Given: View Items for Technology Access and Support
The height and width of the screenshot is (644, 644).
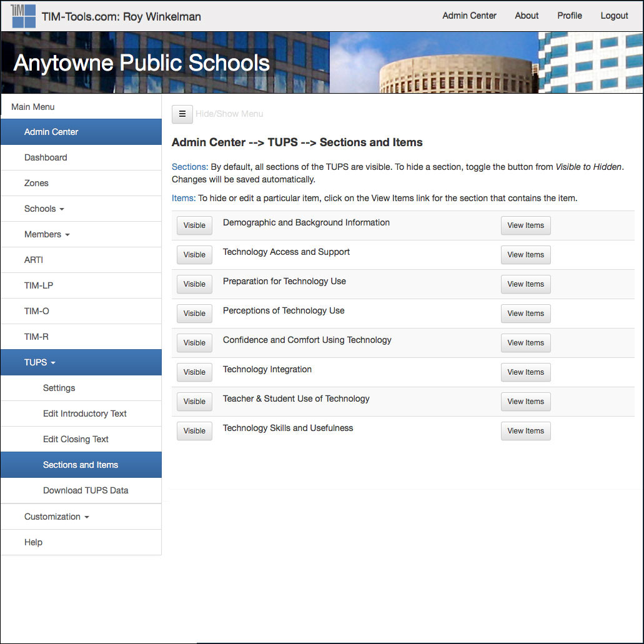Looking at the screenshot, I should 525,255.
